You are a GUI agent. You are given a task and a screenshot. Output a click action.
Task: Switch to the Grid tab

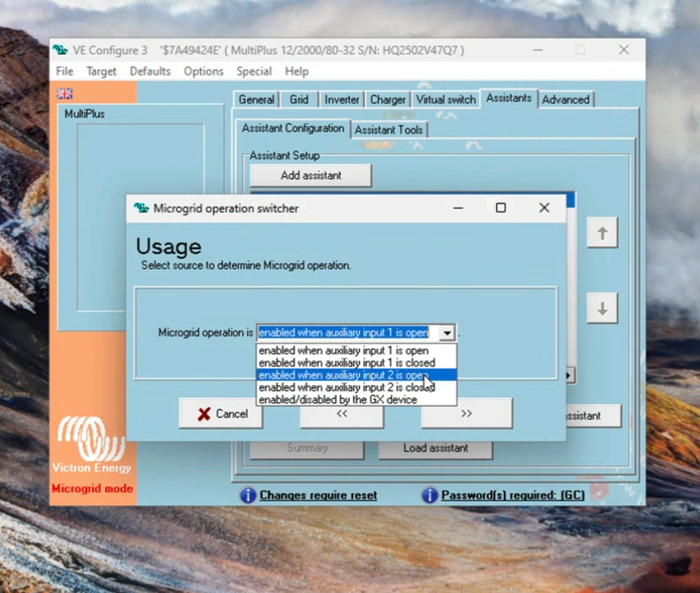(299, 100)
